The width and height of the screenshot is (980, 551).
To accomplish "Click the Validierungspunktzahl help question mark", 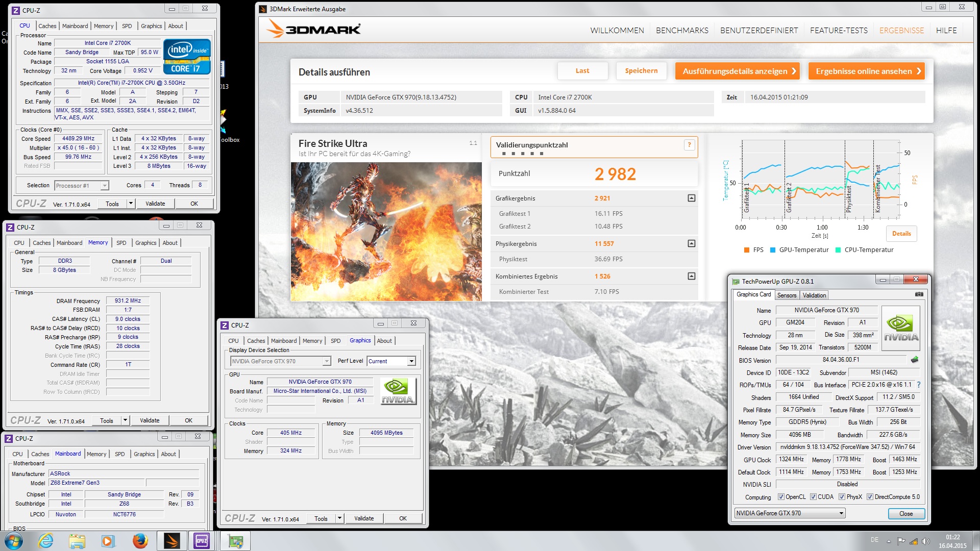I will pos(689,145).
